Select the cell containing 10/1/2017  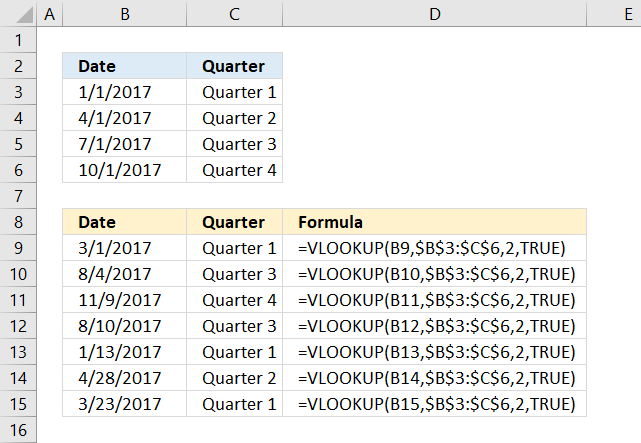tap(125, 170)
